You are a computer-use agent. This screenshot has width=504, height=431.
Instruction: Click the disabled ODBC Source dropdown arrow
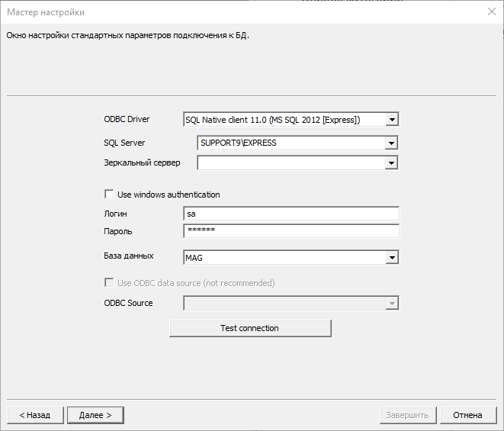pos(392,303)
